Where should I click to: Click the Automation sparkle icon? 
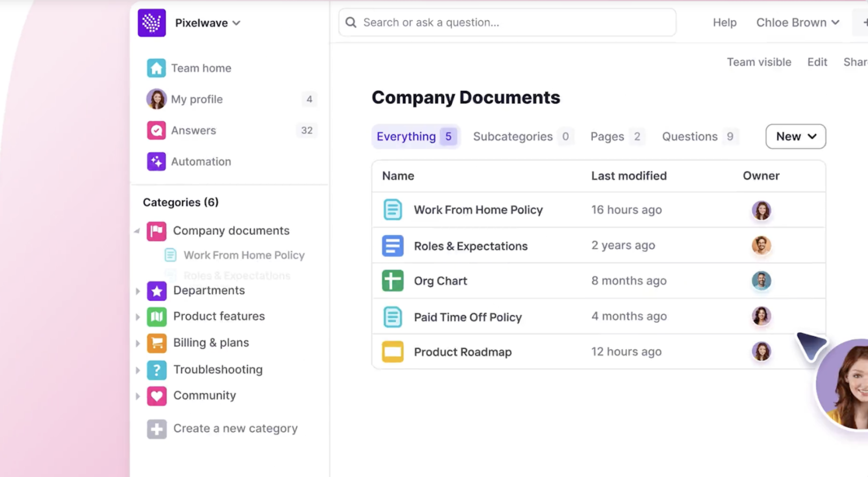156,162
